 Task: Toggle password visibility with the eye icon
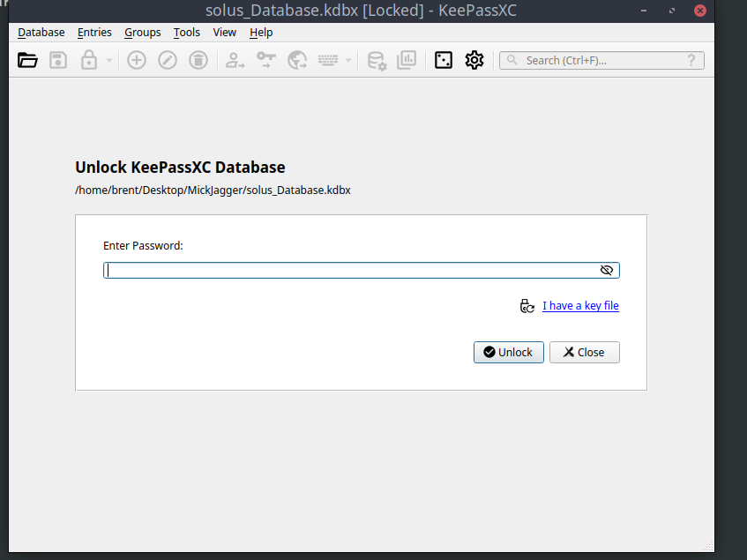[x=606, y=271]
